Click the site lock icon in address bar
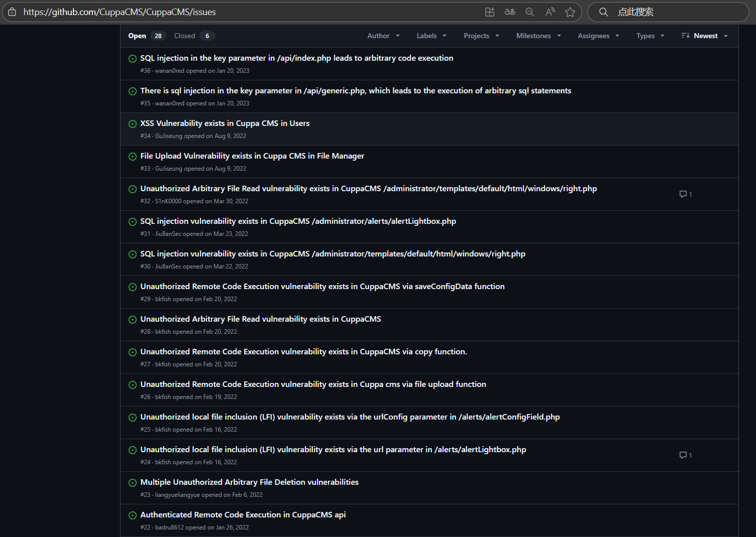Image resolution: width=756 pixels, height=537 pixels. pyautogui.click(x=12, y=12)
